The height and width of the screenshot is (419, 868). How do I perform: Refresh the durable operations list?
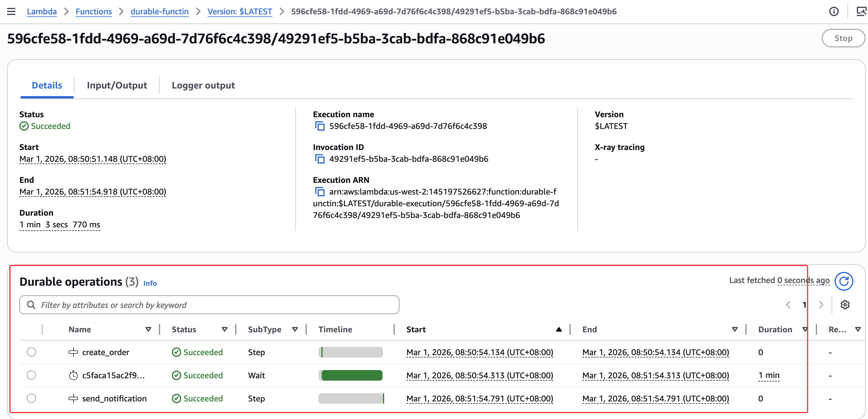coord(843,281)
